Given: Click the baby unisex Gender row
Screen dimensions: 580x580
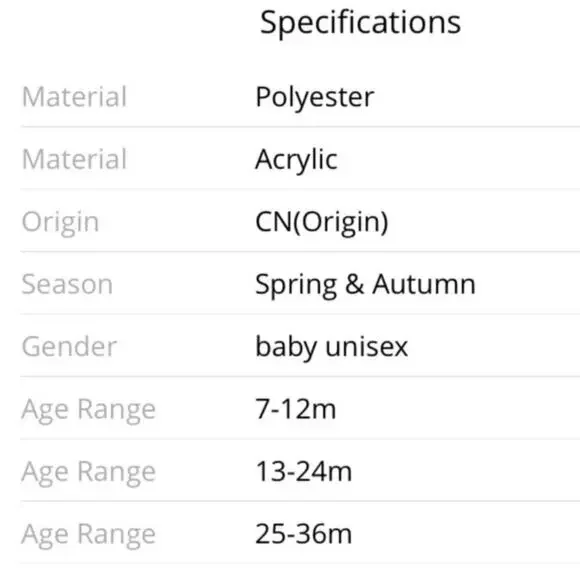Looking at the screenshot, I should (x=300, y=345).
